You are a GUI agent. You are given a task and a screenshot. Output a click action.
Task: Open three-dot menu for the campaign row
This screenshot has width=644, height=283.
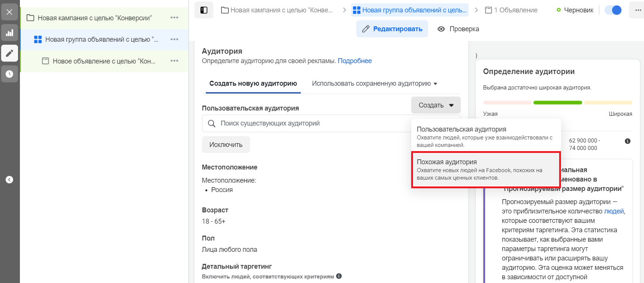(x=174, y=18)
